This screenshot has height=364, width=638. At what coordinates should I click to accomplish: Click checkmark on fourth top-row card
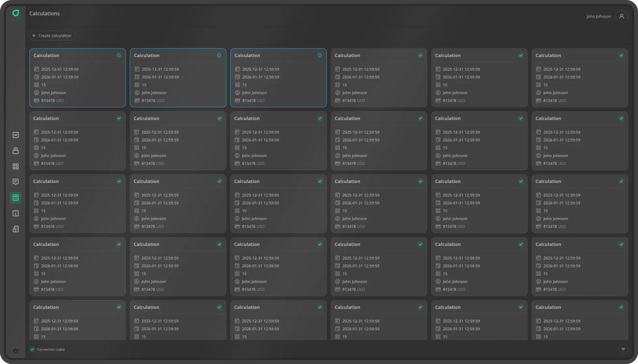pyautogui.click(x=420, y=55)
